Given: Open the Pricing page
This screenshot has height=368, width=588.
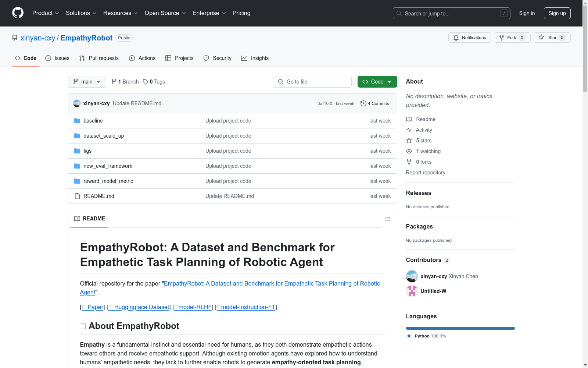Looking at the screenshot, I should (241, 13).
